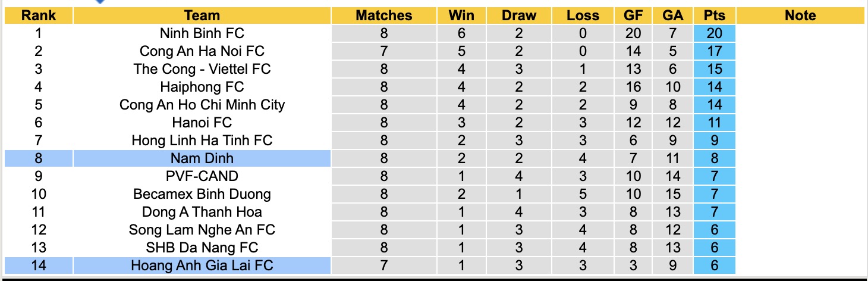
Task: Click the Draw column header
Action: tap(518, 15)
